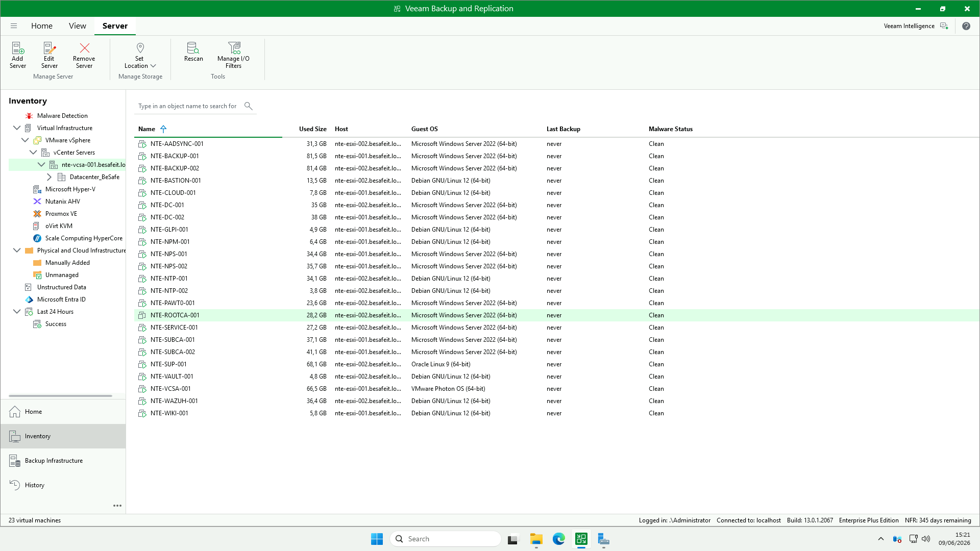980x551 pixels.
Task: Open the Home navigation view
Action: (x=63, y=412)
